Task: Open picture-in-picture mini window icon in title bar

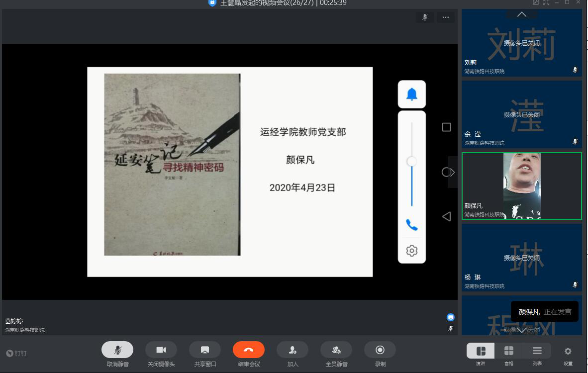Action: 535,2
